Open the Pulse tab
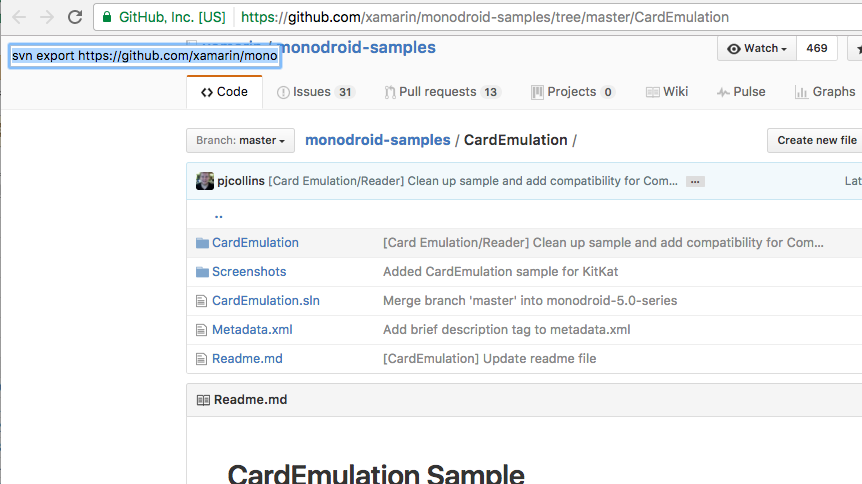Image resolution: width=862 pixels, height=484 pixels. [x=741, y=92]
